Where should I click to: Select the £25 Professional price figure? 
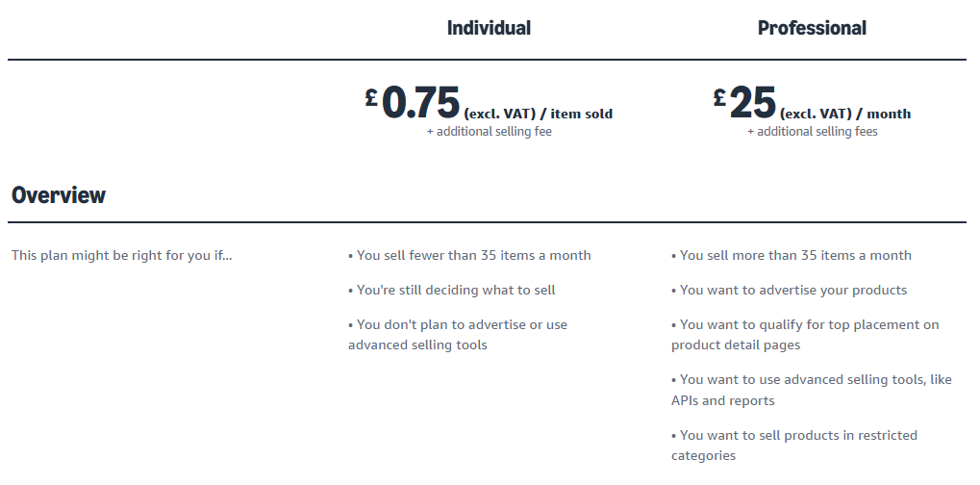[x=752, y=103]
